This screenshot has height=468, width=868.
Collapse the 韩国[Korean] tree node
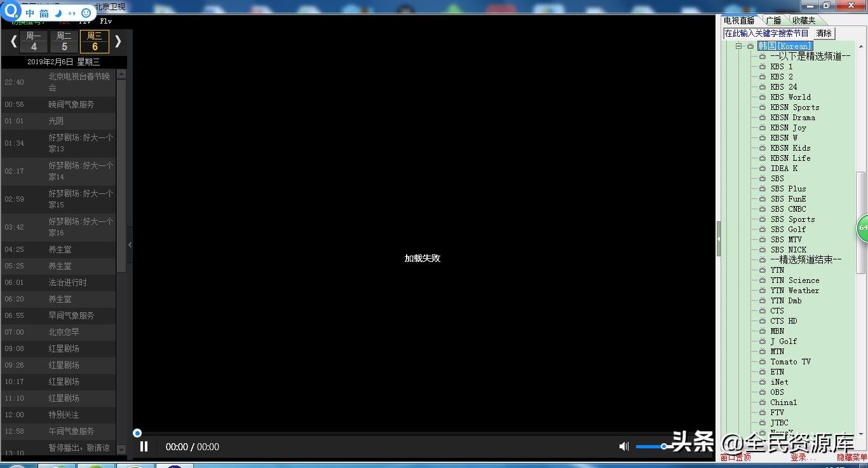pos(739,46)
